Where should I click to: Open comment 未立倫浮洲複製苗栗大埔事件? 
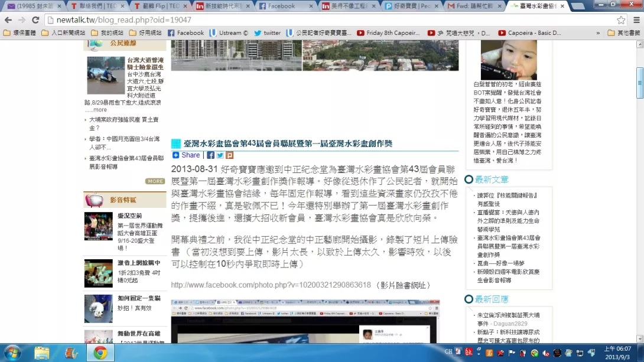point(509,319)
